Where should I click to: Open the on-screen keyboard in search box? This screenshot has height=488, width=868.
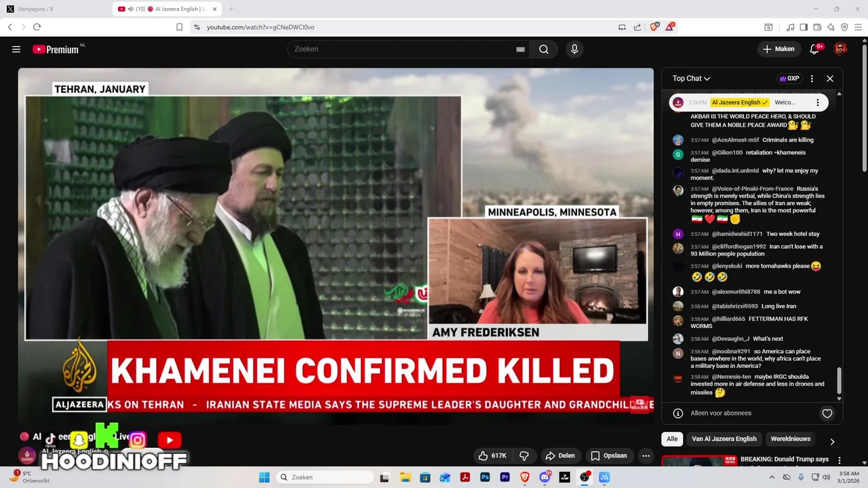click(520, 49)
